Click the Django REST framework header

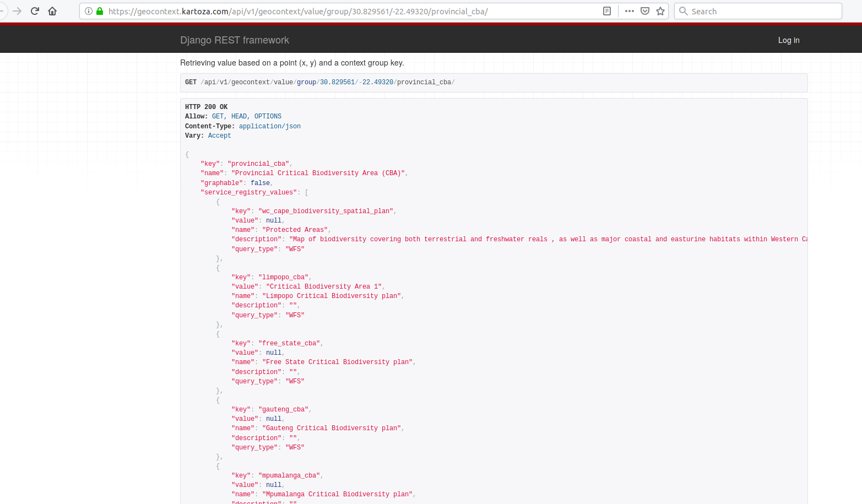point(235,40)
